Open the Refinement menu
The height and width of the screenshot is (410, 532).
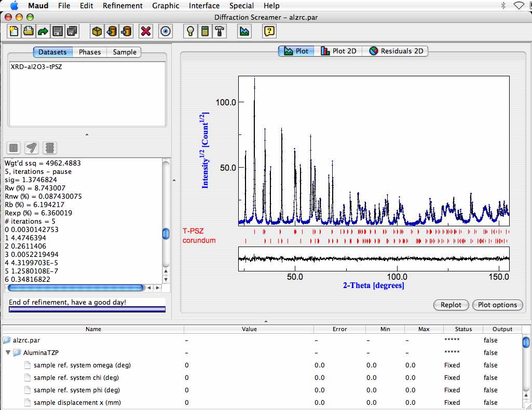coord(122,6)
